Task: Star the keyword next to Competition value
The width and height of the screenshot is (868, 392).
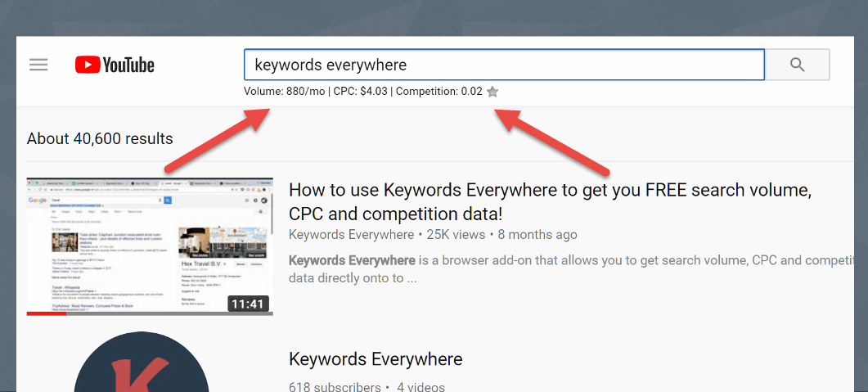Action: [x=492, y=92]
